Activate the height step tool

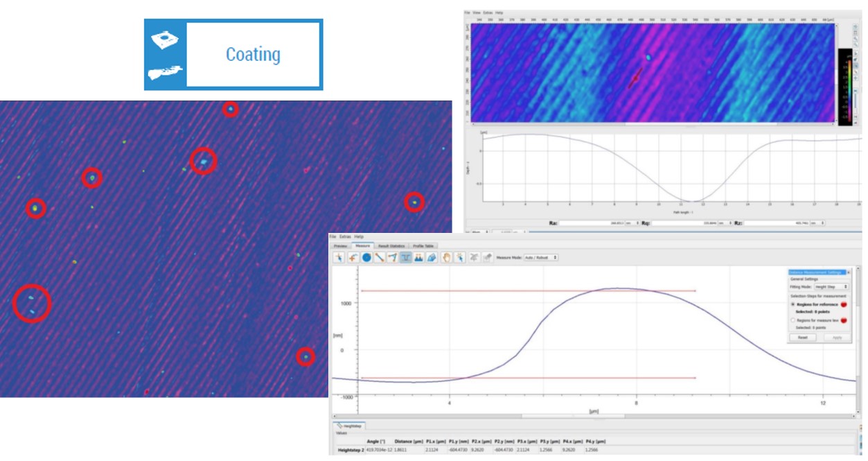point(406,257)
